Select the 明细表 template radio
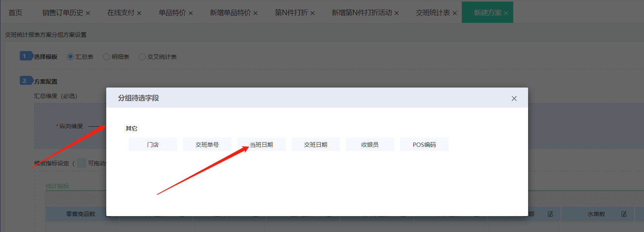This screenshot has width=644, height=232. (x=106, y=57)
